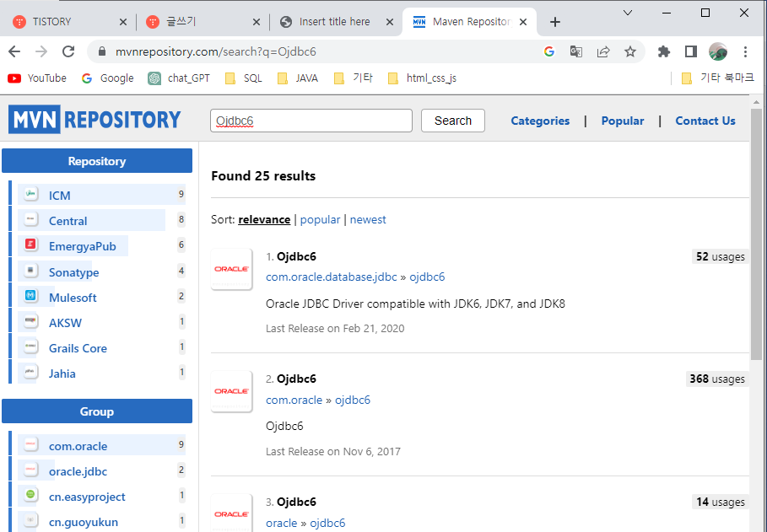Open the chat_GPT bookmark
The width and height of the screenshot is (767, 532).
[179, 78]
